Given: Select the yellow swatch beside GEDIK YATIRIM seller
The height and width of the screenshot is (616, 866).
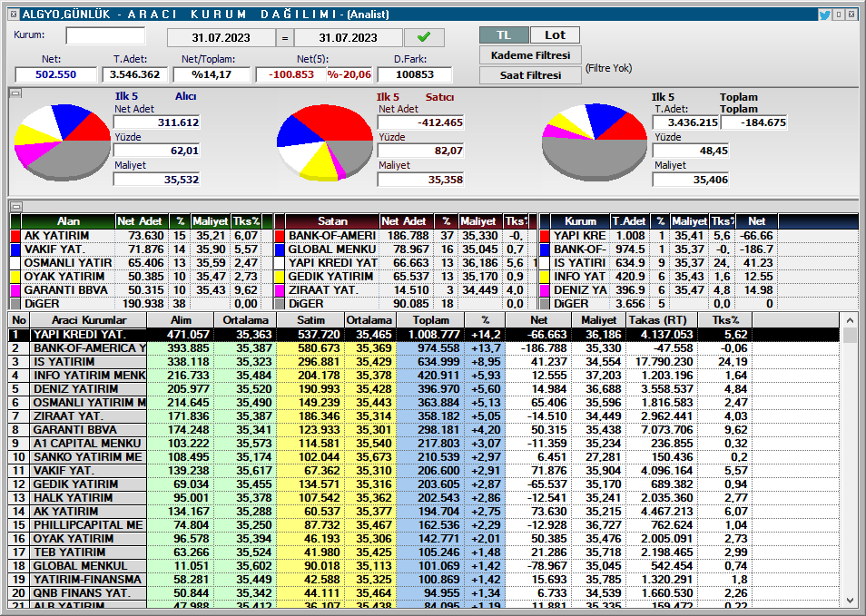Looking at the screenshot, I should pyautogui.click(x=280, y=277).
